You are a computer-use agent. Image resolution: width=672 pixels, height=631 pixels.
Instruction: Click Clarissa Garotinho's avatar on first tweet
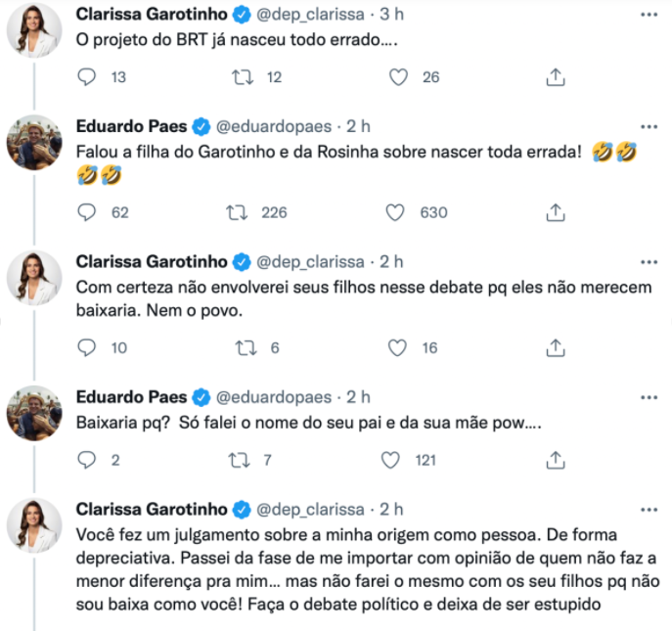(35, 37)
